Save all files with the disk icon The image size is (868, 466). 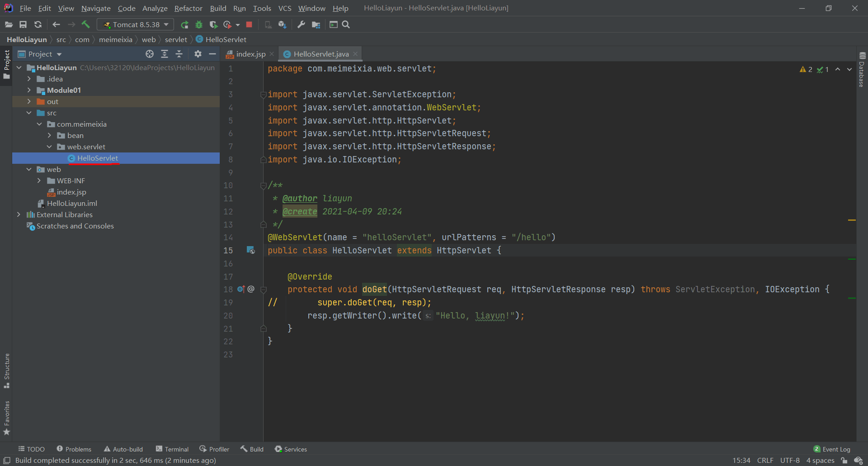click(x=23, y=24)
